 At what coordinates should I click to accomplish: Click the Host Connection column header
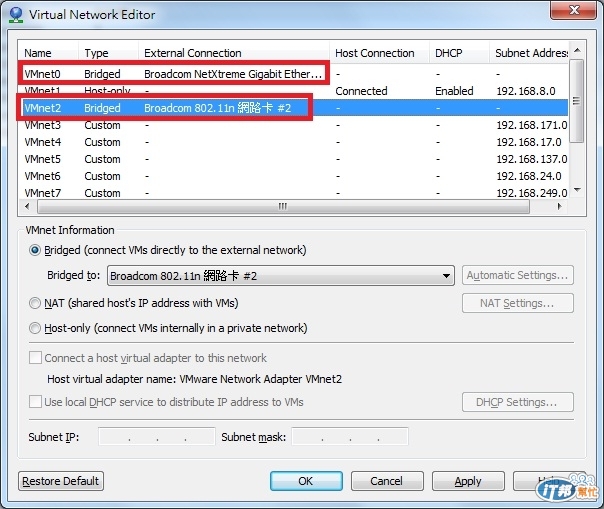click(x=379, y=53)
